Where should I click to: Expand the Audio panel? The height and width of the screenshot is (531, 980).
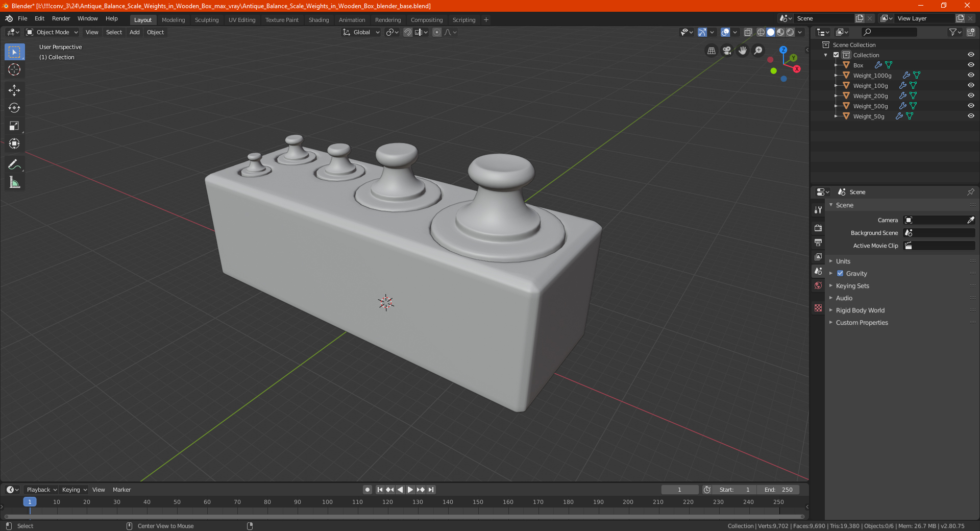[x=844, y=298]
